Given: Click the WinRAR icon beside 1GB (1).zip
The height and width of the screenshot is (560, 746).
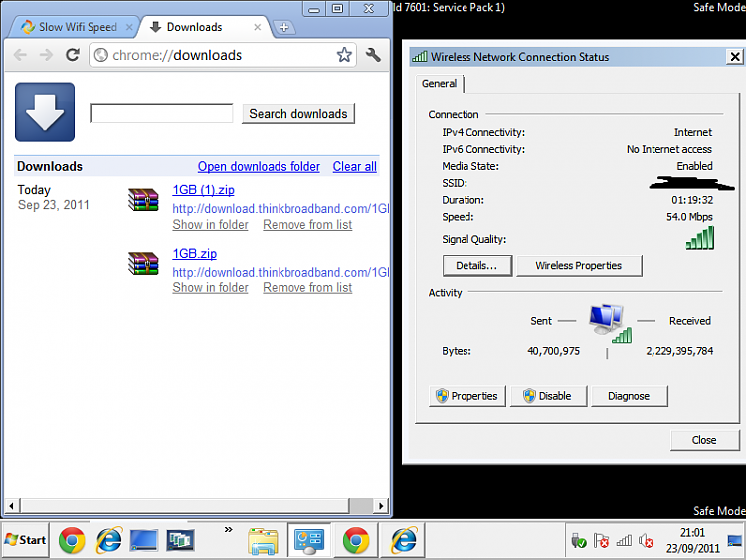Looking at the screenshot, I should pos(143,199).
